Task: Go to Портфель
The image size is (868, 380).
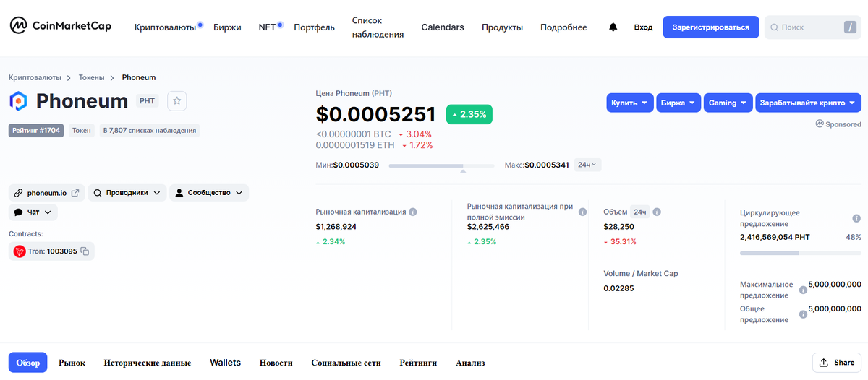Action: [x=315, y=27]
